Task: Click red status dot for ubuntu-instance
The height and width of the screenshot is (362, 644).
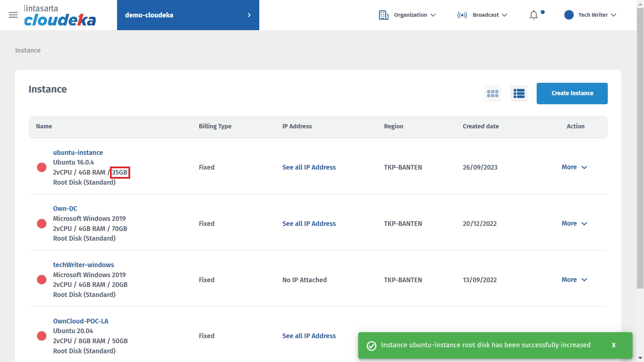Action: 42,167
